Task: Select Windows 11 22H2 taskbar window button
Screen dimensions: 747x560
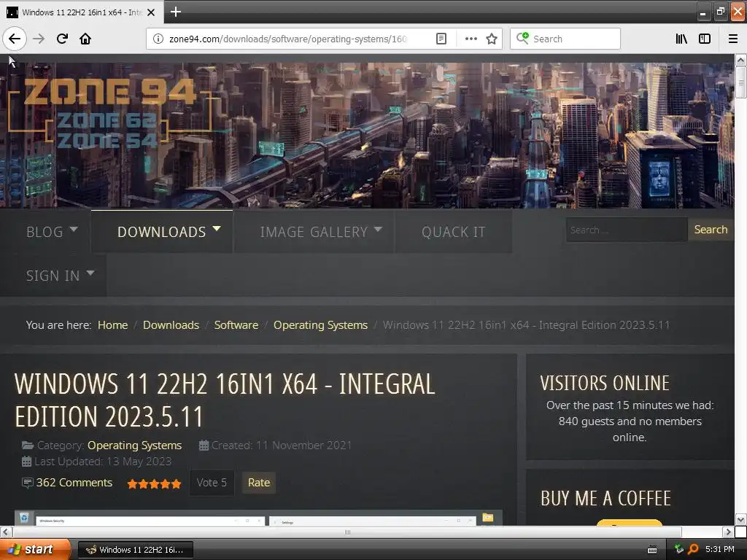Action: pyautogui.click(x=135, y=550)
